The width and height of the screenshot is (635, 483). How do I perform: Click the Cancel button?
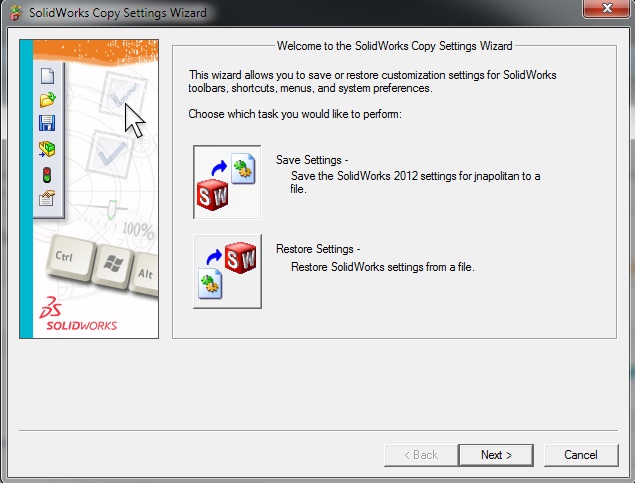pos(581,455)
